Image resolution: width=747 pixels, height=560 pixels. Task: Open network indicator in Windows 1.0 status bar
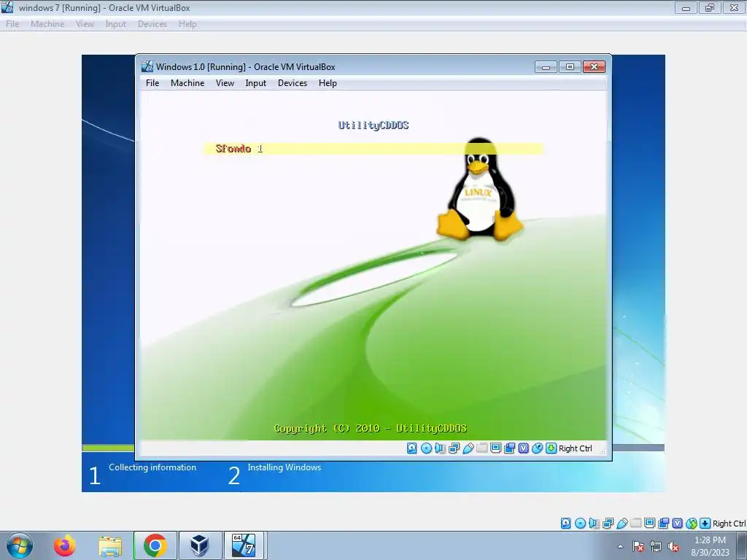[454, 448]
